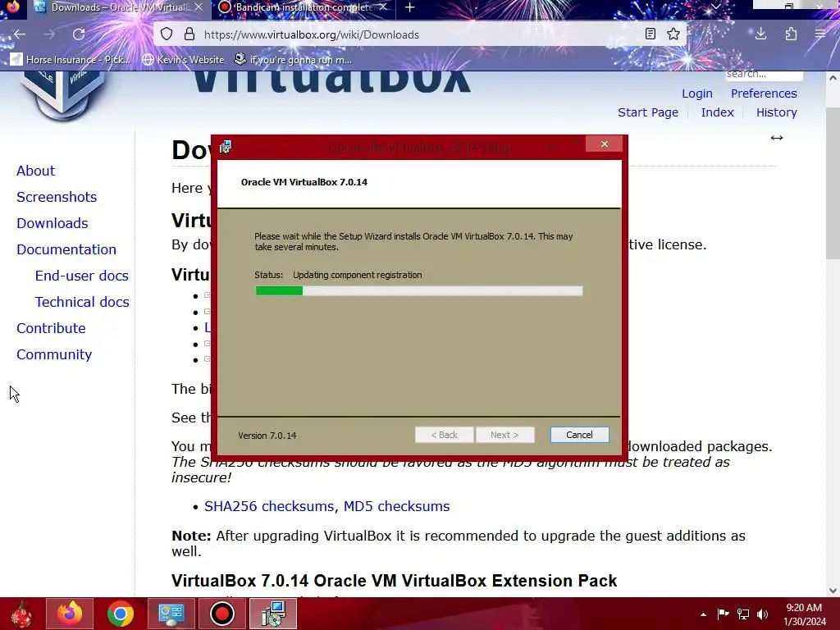Screen dimensions: 840x630
Task: Open the MD5 checksums link
Action: (396, 506)
